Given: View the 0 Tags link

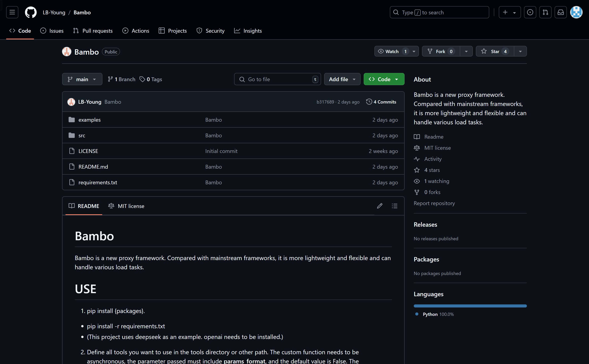Looking at the screenshot, I should click(x=151, y=79).
